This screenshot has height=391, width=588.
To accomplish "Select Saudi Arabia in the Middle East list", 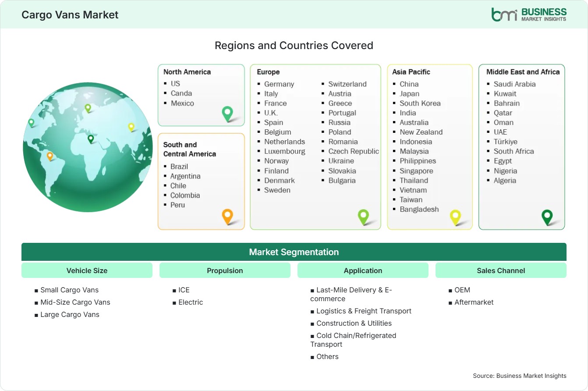I will click(x=515, y=84).
